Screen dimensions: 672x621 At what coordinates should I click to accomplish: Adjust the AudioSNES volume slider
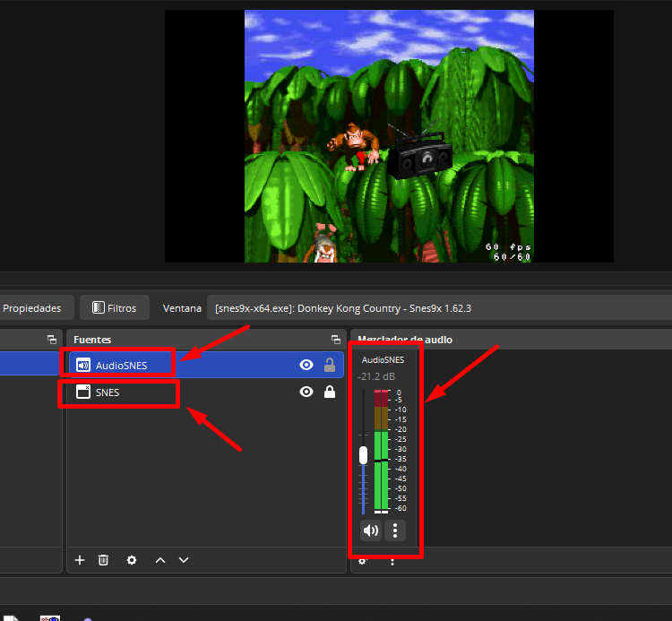[364, 455]
